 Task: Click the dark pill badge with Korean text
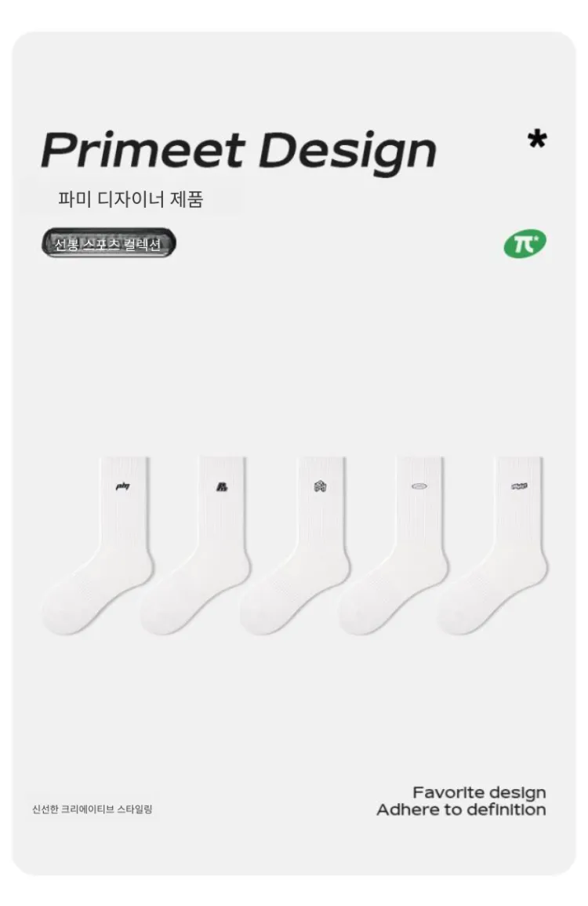tap(108, 243)
